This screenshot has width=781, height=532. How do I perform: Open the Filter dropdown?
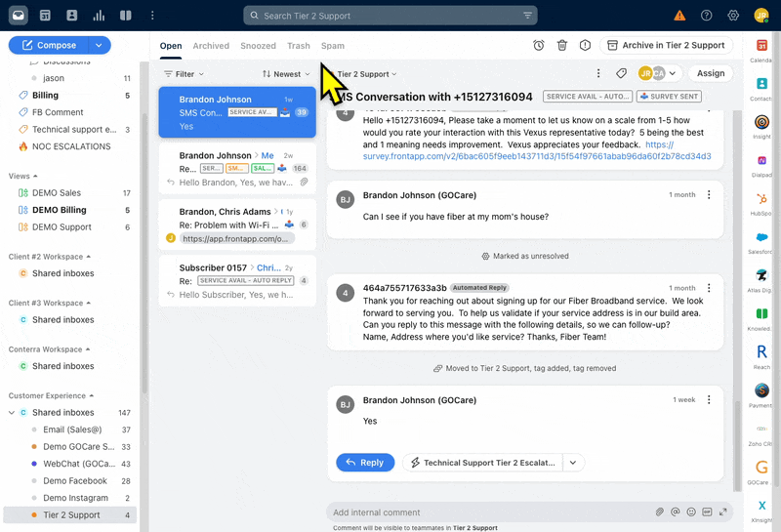point(184,74)
